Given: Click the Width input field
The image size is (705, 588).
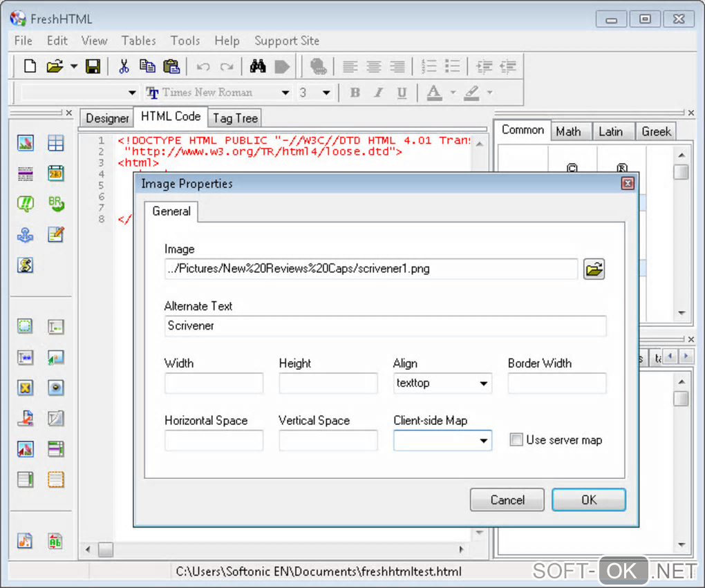Looking at the screenshot, I should [x=214, y=383].
